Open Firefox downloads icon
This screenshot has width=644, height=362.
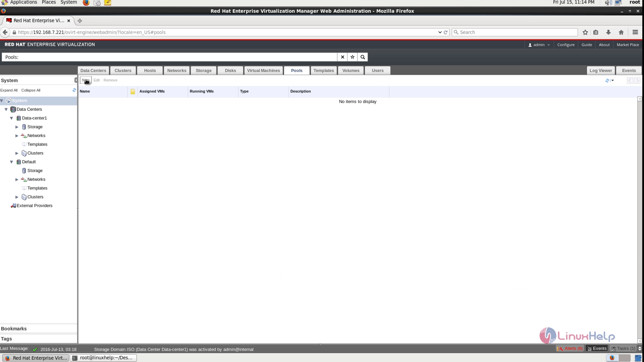click(x=608, y=32)
